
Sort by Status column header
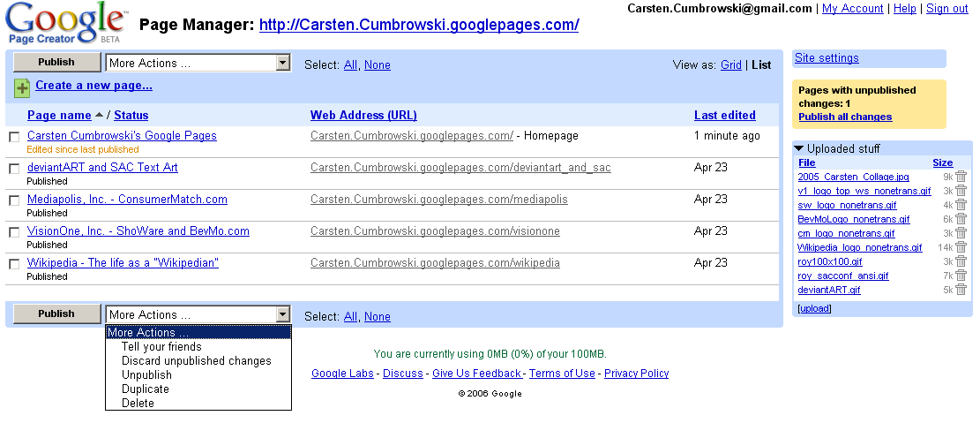coord(131,115)
